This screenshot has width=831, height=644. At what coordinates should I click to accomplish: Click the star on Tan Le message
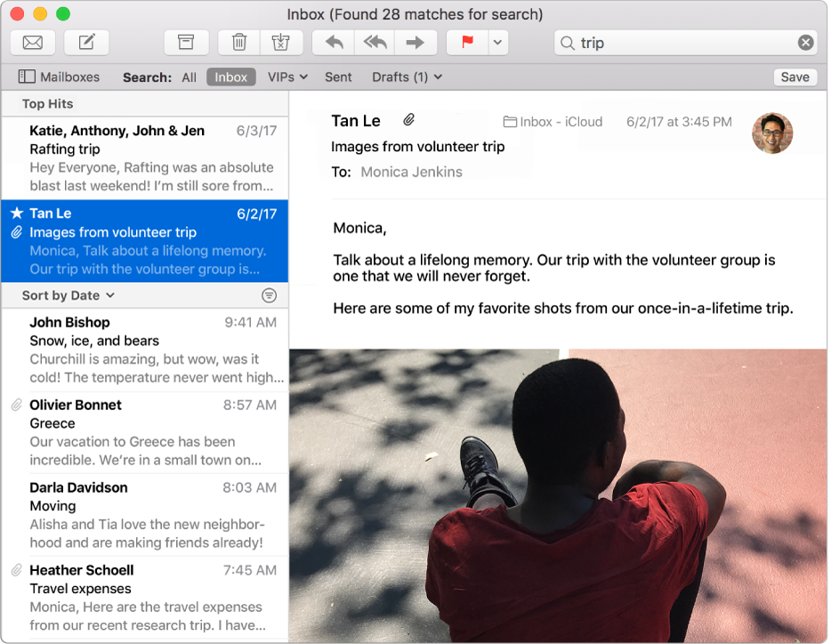(17, 213)
